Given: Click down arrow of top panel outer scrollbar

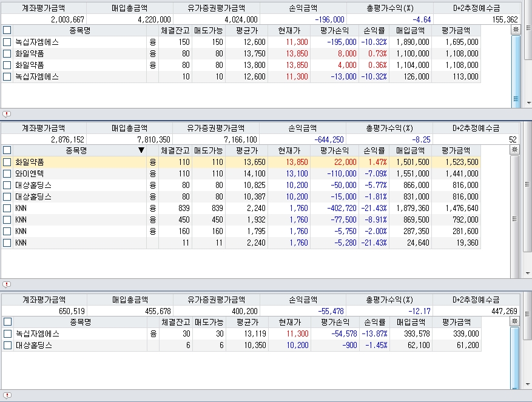Looking at the screenshot, I should pyautogui.click(x=528, y=104).
